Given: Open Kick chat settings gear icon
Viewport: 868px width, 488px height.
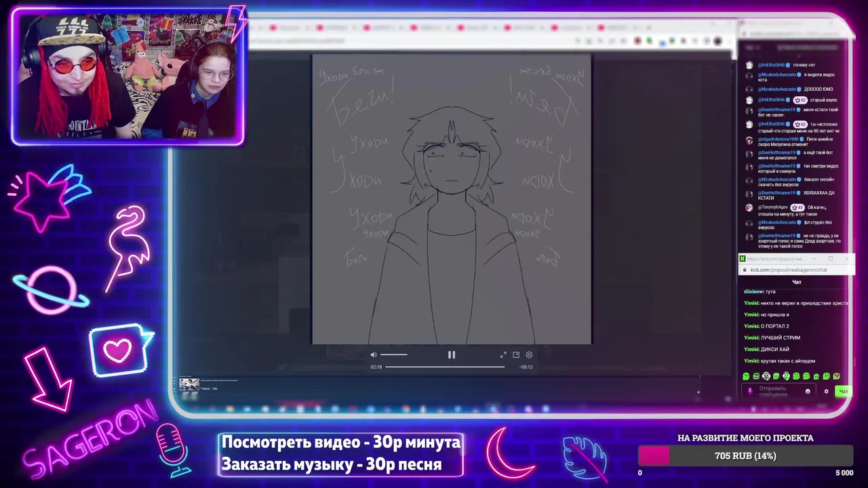Looking at the screenshot, I should 827,391.
